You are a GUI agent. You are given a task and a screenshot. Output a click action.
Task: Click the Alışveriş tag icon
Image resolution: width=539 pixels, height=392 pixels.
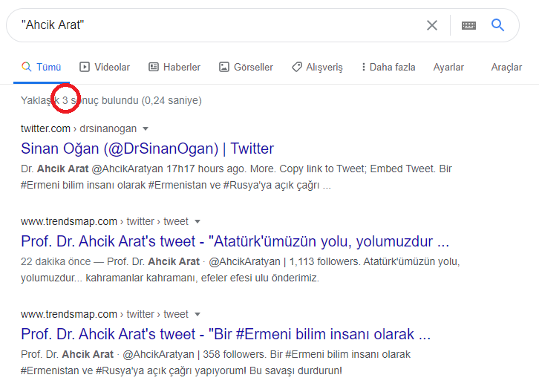point(296,67)
